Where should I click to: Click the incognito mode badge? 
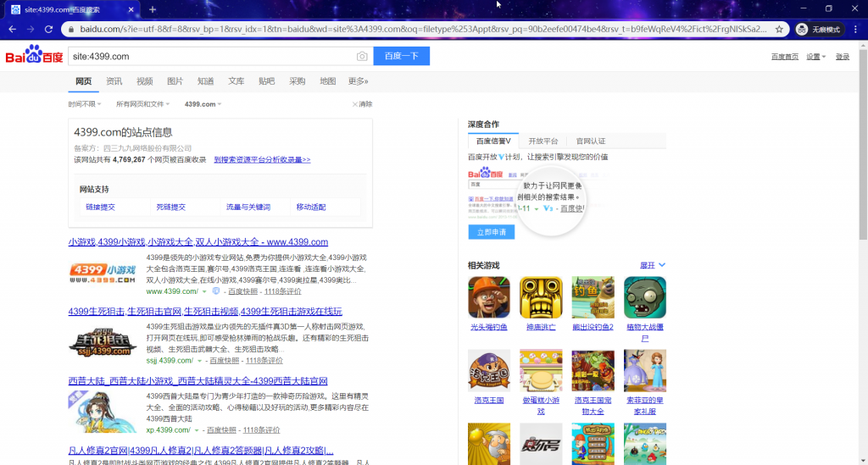(820, 30)
